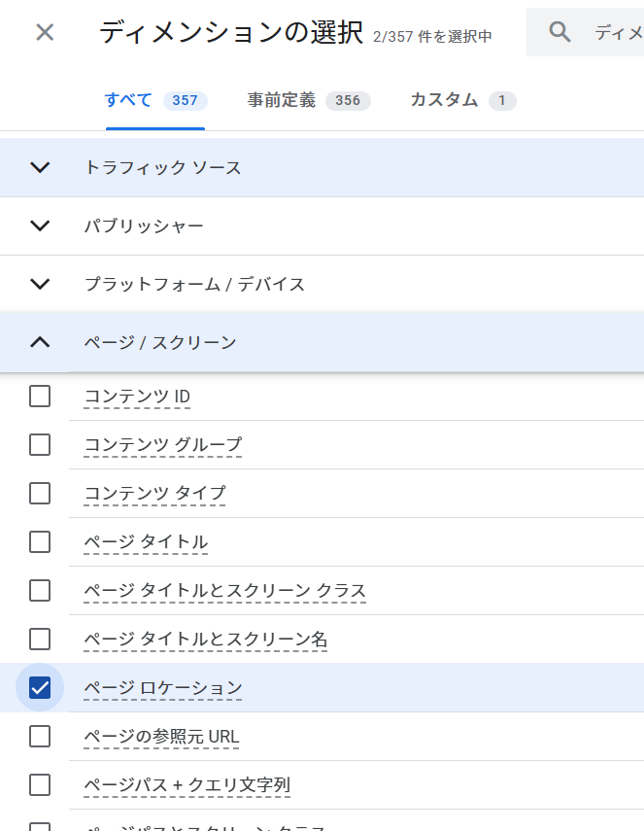Expand the トラフィック ソース section

pos(40,167)
